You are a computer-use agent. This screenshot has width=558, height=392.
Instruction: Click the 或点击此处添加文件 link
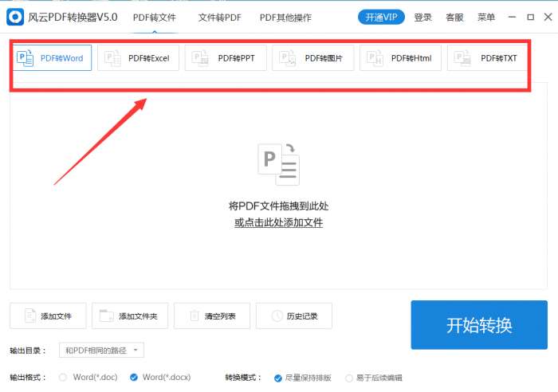279,222
